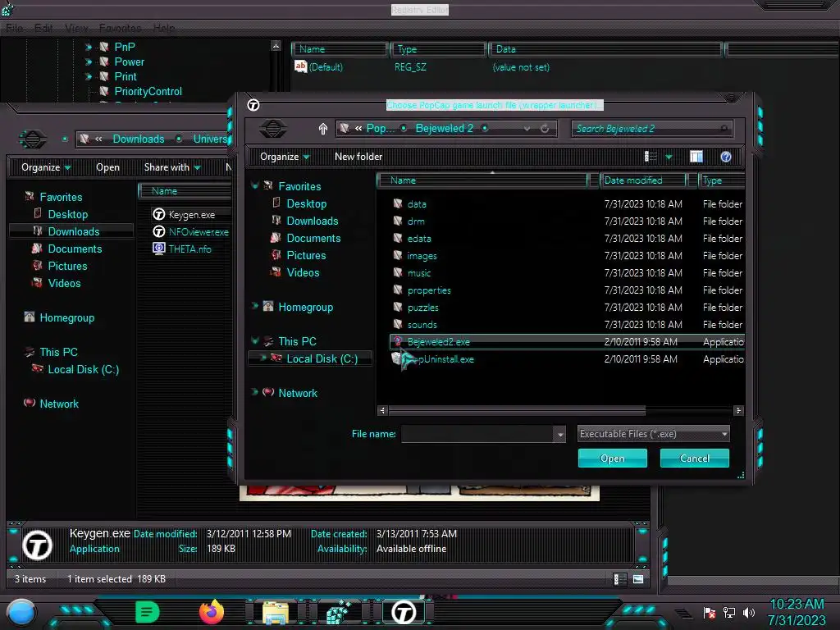The width and height of the screenshot is (840, 630).
Task: Expand Homegroup in dialog sidebar
Action: 255,306
